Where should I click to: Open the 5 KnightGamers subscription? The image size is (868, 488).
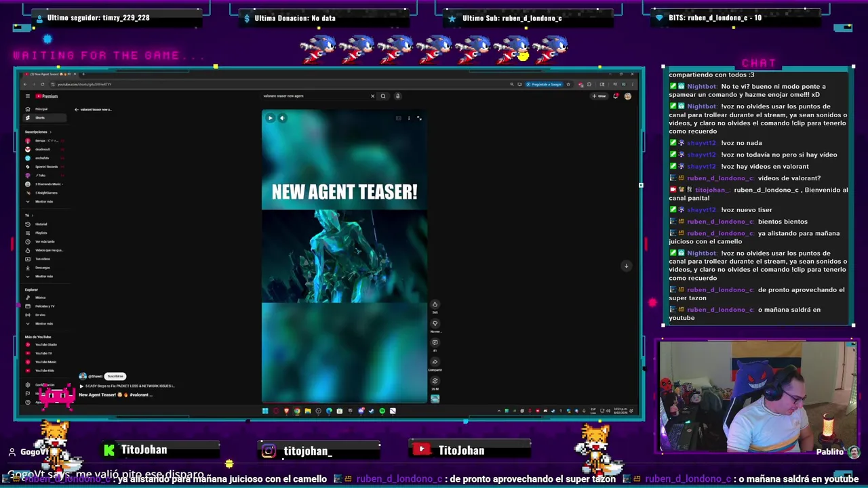point(45,192)
